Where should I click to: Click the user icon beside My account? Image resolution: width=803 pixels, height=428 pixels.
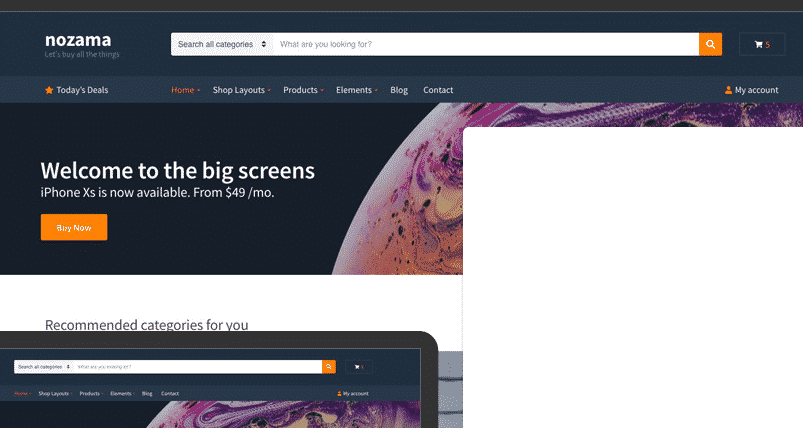728,90
